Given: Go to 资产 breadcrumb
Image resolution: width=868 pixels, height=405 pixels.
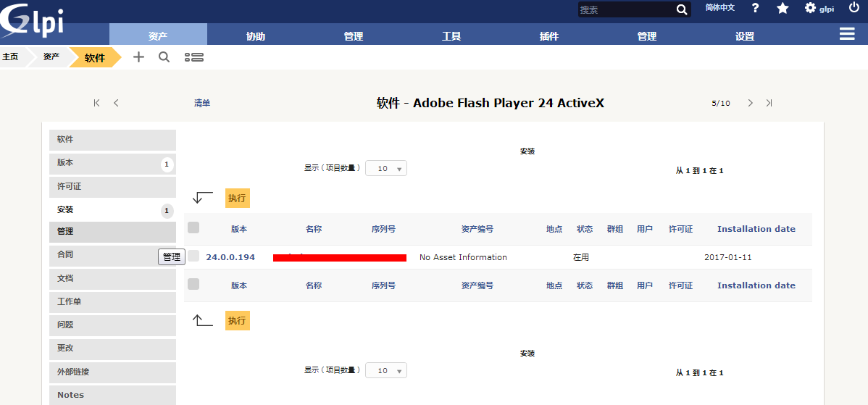Looking at the screenshot, I should click(x=51, y=57).
